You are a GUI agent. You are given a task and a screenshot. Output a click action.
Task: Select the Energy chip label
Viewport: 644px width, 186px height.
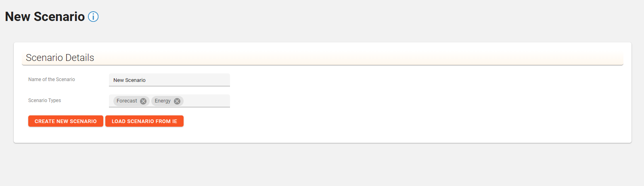[x=163, y=101]
